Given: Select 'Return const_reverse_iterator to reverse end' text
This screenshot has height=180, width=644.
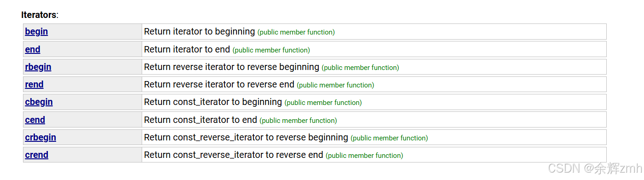Looking at the screenshot, I should pyautogui.click(x=234, y=155).
